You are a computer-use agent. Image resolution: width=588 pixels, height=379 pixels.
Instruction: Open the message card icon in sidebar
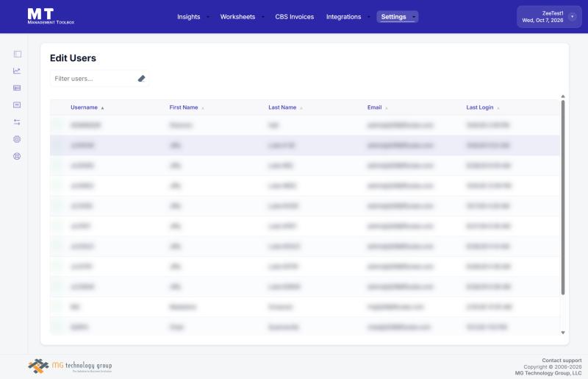click(17, 105)
